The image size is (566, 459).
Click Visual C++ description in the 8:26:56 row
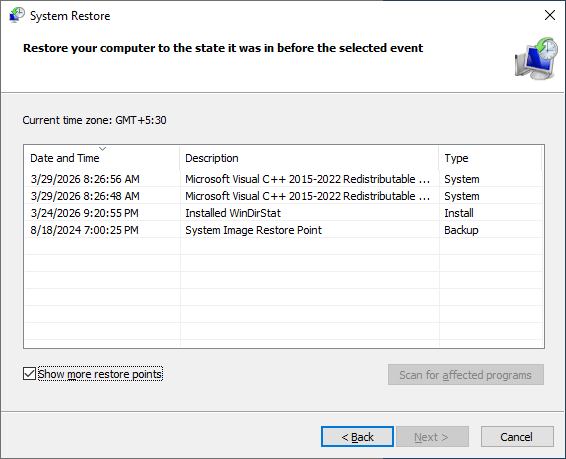(307, 179)
